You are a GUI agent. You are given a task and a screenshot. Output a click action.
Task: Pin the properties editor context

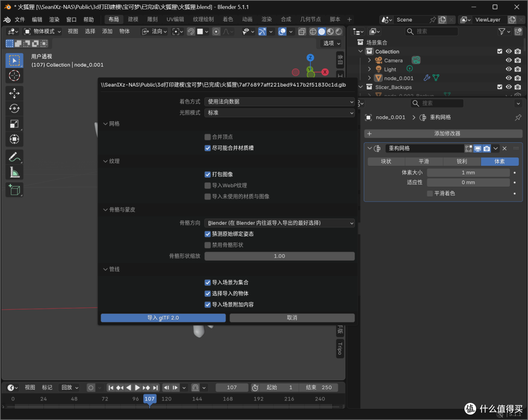(518, 117)
